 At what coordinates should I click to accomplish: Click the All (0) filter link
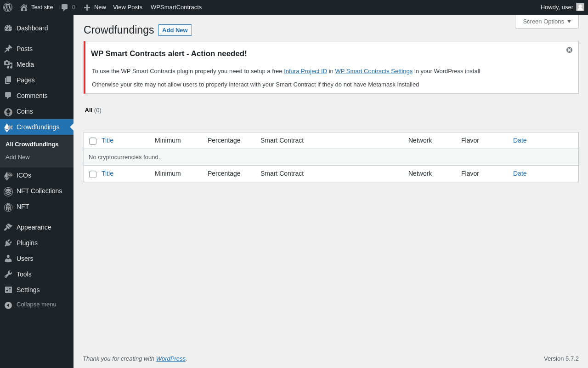click(93, 110)
